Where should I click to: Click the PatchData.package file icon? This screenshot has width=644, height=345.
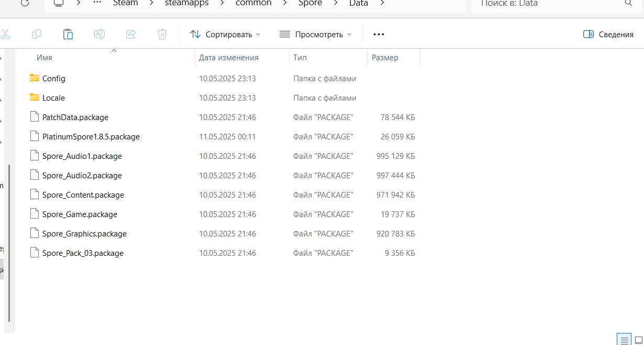(x=35, y=117)
